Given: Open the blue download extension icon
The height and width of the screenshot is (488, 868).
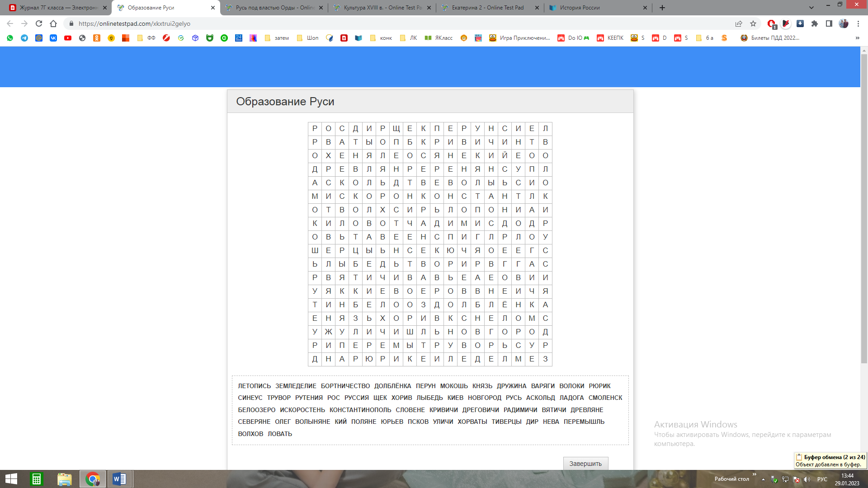Looking at the screenshot, I should coord(800,23).
